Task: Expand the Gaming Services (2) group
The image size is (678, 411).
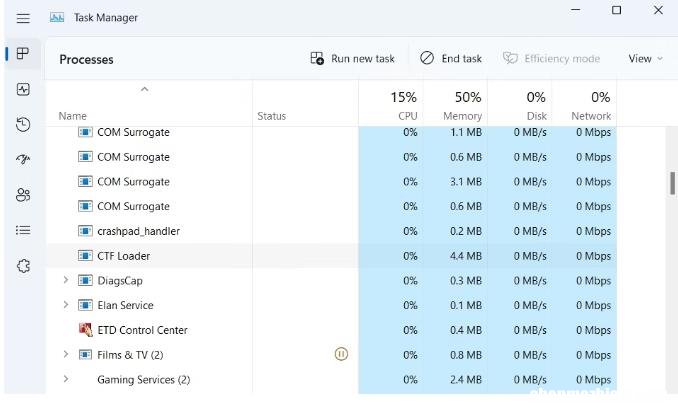Action: point(66,379)
